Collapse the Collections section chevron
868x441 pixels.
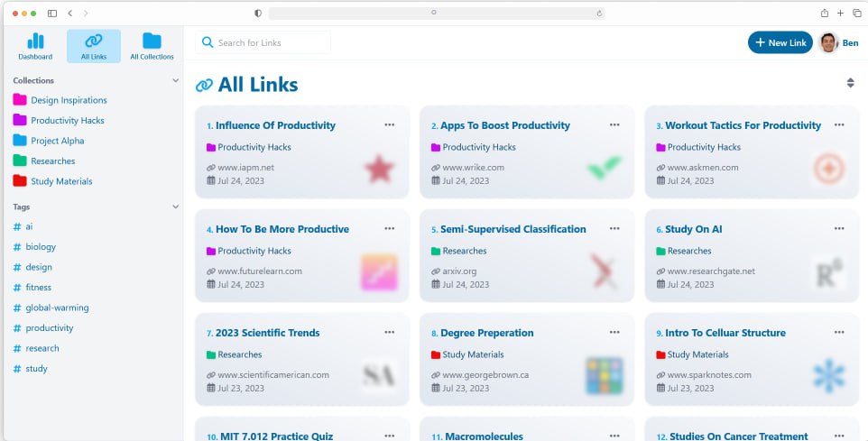click(x=175, y=80)
